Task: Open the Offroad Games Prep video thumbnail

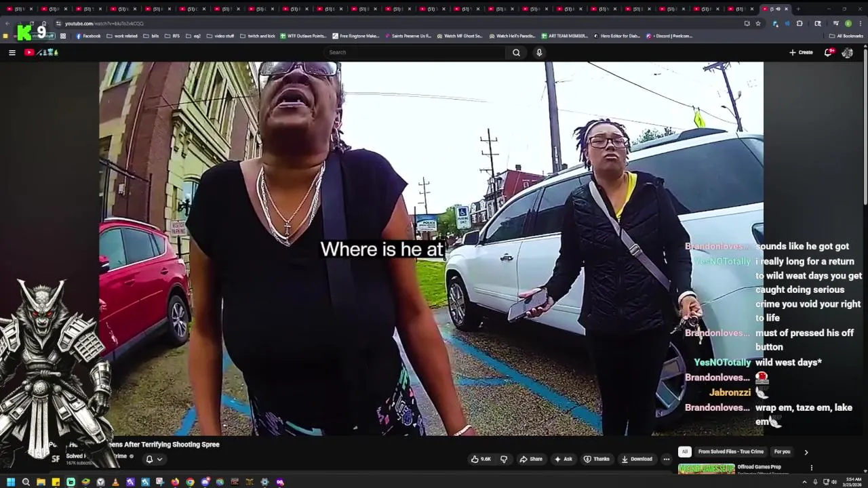Action: [x=706, y=468]
